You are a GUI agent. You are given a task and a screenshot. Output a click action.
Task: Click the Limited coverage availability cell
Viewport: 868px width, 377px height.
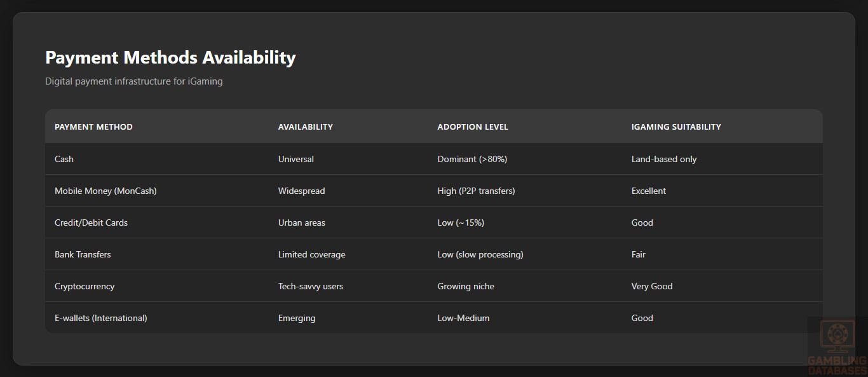tap(311, 254)
